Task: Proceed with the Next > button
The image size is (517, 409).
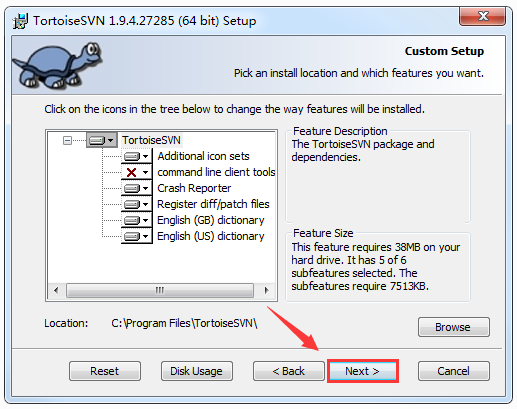Action: 363,371
